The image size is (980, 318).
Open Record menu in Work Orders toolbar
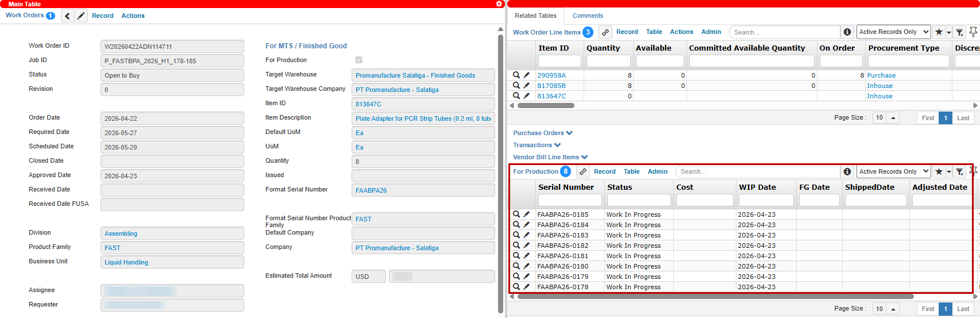103,16
